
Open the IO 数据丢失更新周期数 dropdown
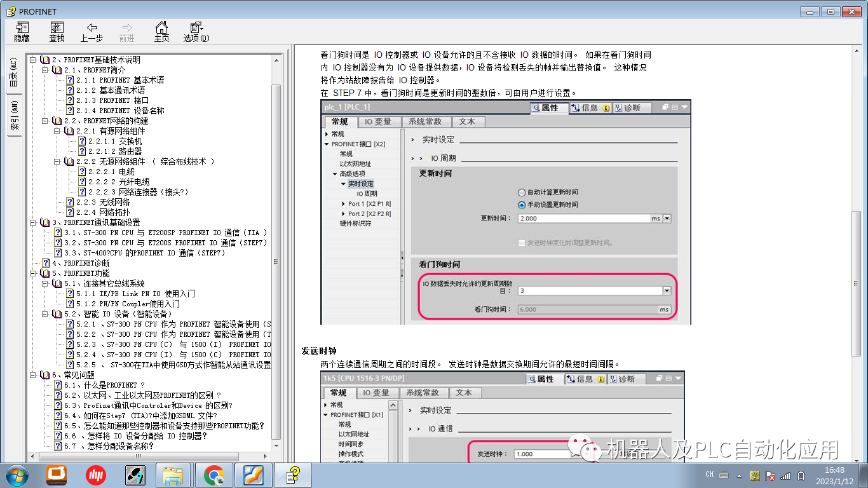(x=667, y=290)
